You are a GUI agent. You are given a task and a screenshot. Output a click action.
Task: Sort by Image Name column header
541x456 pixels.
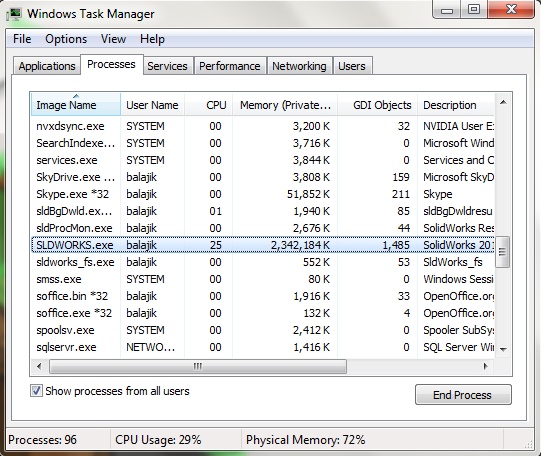75,105
